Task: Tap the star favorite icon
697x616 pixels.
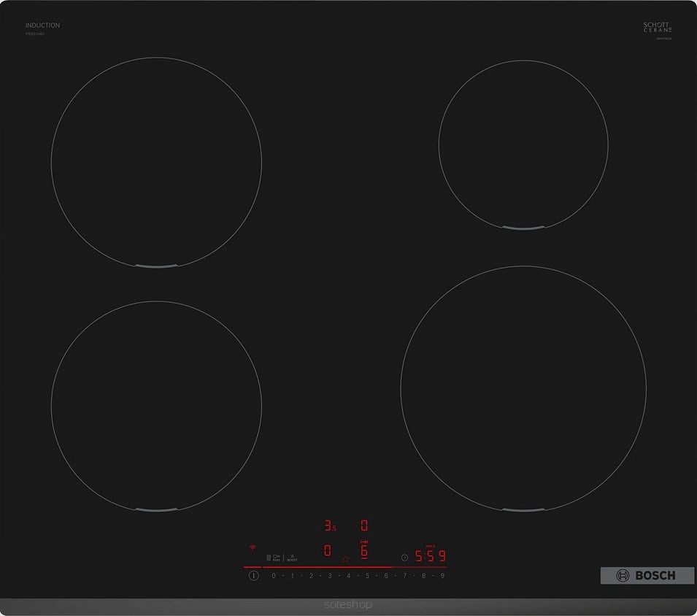Action: pos(346,558)
